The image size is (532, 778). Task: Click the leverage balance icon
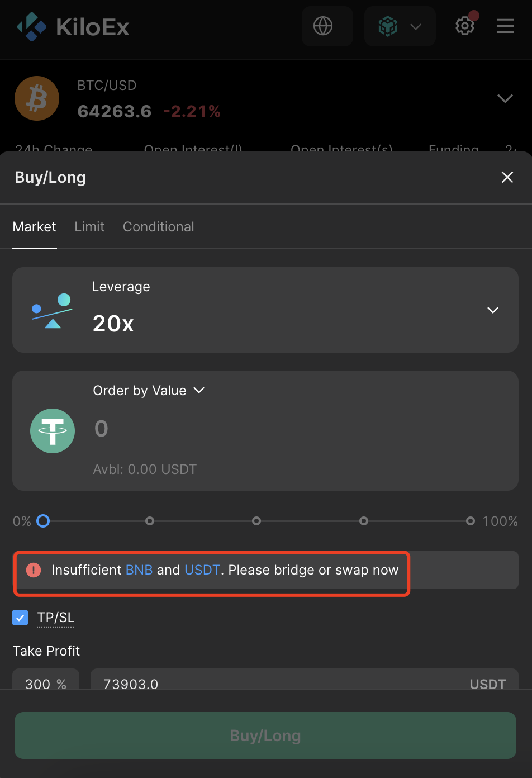pos(52,310)
